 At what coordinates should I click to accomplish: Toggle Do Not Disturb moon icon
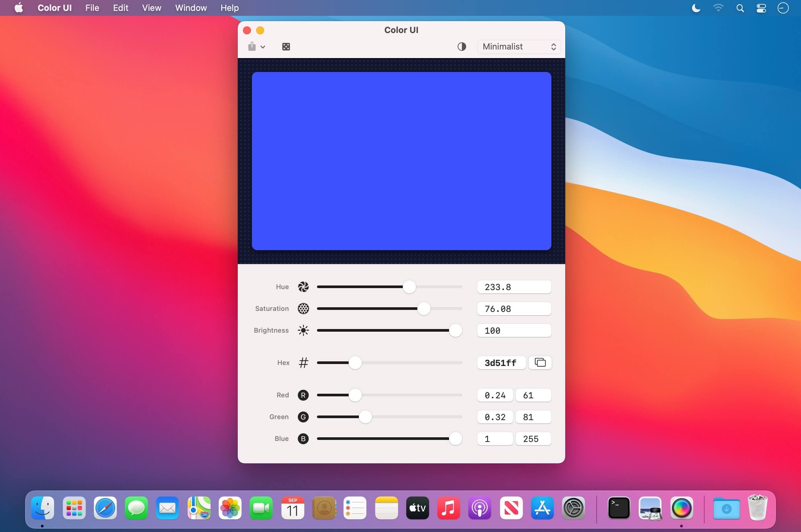(696, 8)
